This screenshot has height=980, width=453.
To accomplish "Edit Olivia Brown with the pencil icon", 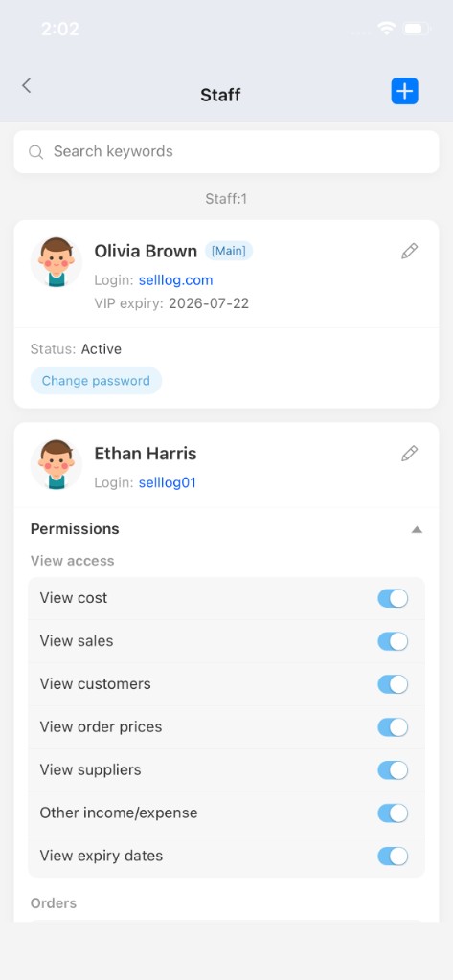I will point(409,252).
